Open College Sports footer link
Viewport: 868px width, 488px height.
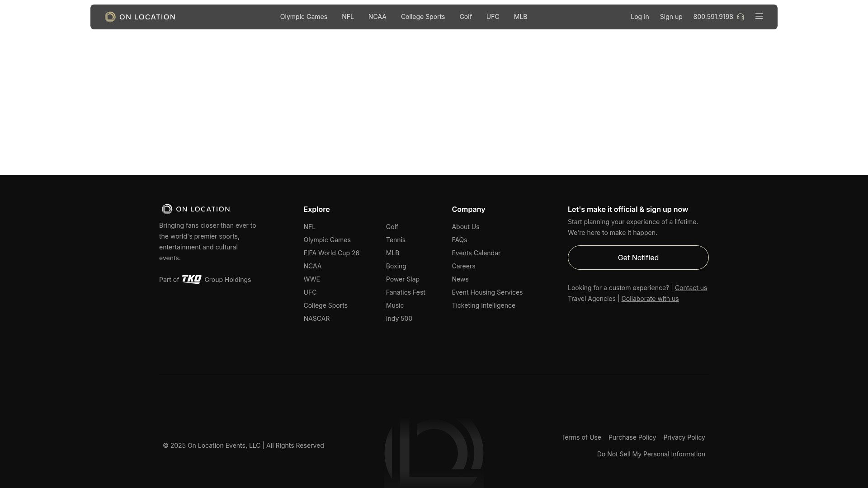(325, 305)
